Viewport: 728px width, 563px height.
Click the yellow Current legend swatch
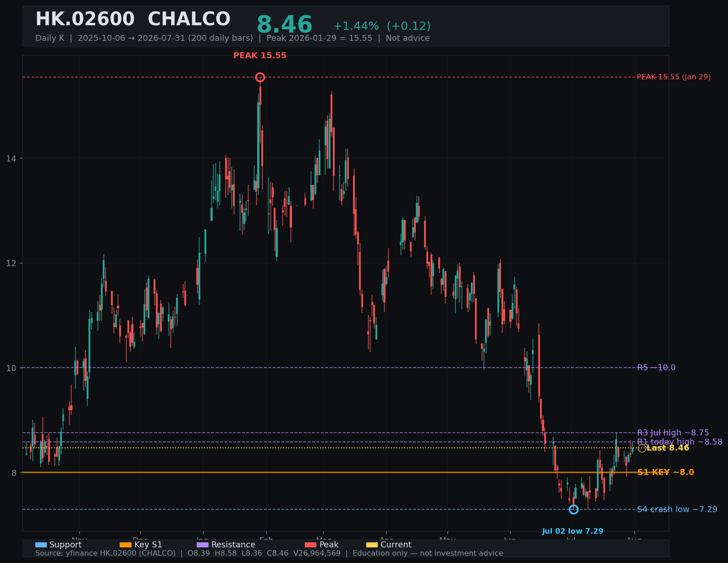pos(372,545)
